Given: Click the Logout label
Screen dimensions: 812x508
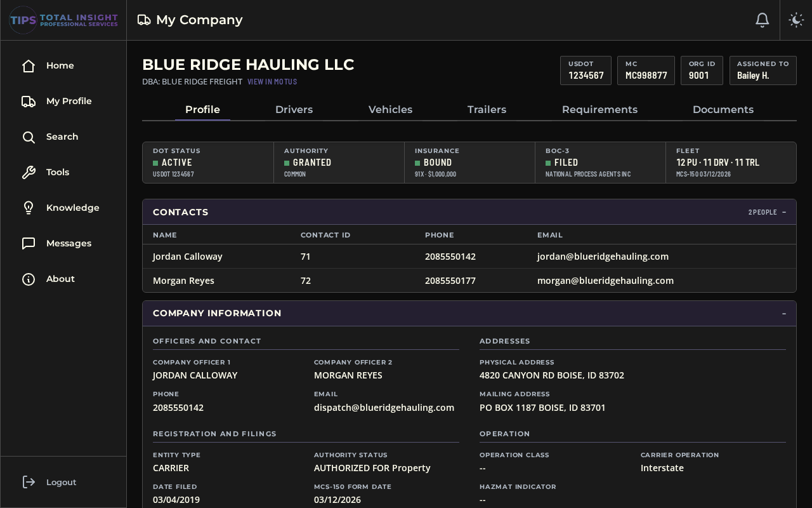Looking at the screenshot, I should 61,482.
